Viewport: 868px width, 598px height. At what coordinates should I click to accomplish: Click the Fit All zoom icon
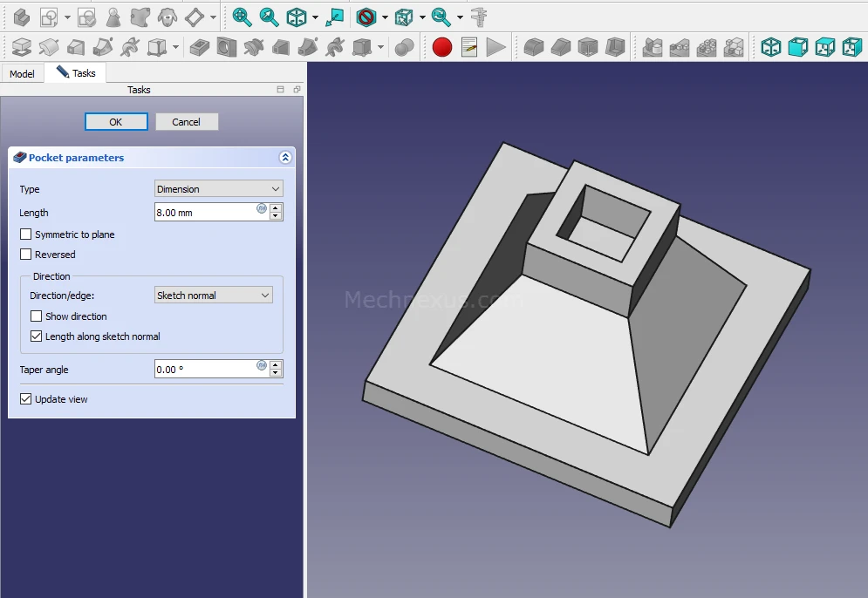(x=242, y=17)
